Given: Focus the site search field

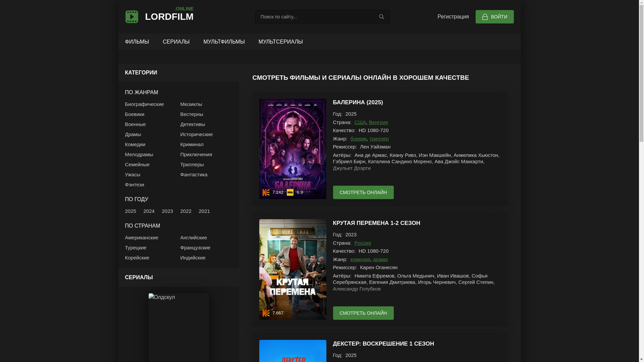Looking at the screenshot, I should click(x=322, y=17).
